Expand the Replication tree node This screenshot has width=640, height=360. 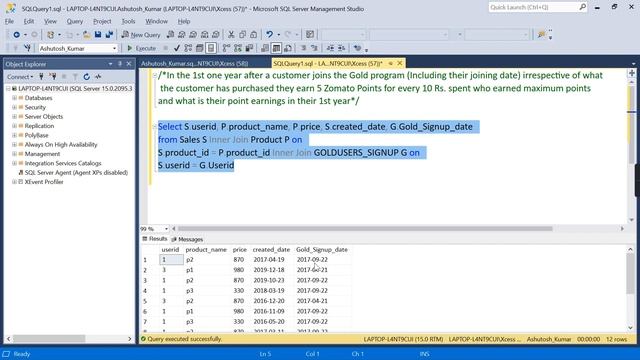14,126
